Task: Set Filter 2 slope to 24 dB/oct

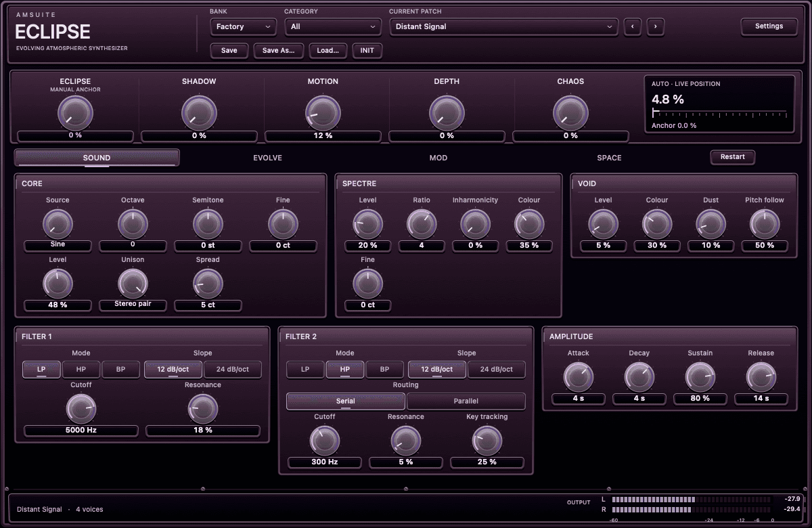Action: tap(496, 370)
